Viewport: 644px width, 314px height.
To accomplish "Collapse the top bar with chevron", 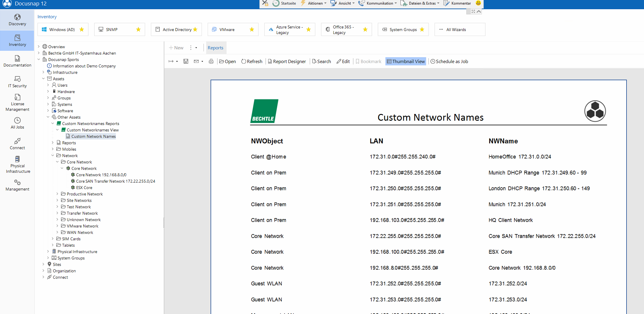I will (479, 11).
